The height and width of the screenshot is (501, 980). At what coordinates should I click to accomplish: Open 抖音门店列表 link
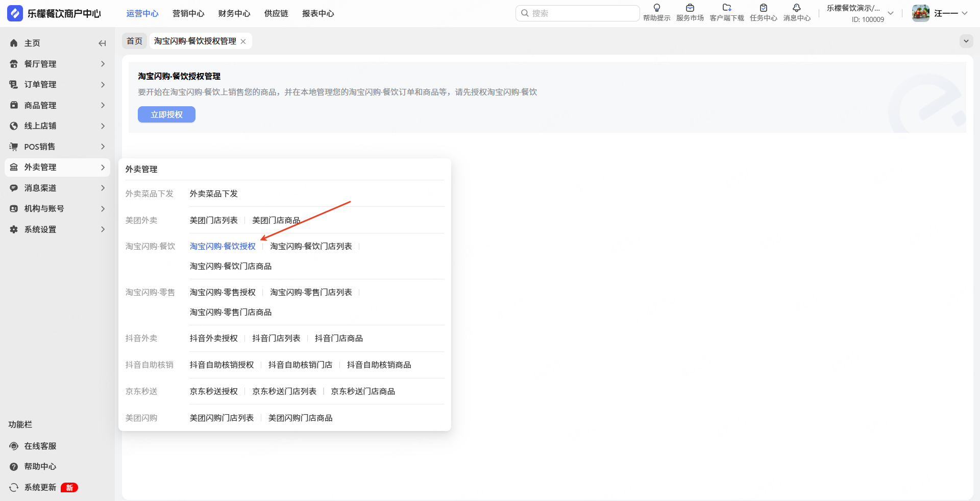click(x=276, y=338)
